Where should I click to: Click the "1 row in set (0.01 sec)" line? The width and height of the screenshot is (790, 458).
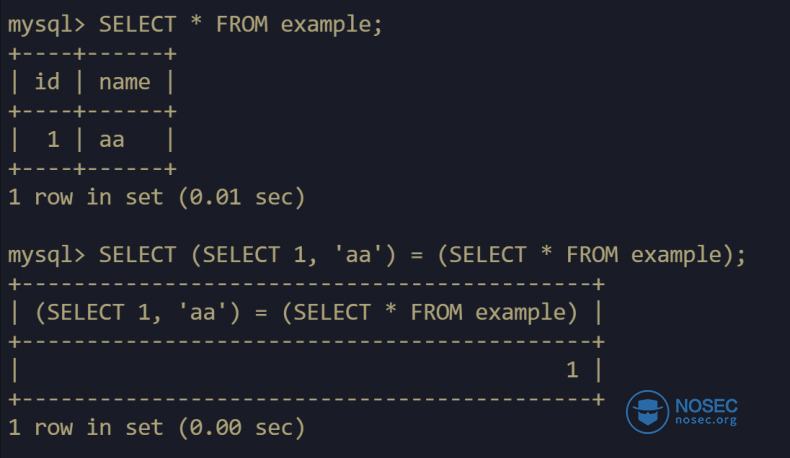pos(155,197)
